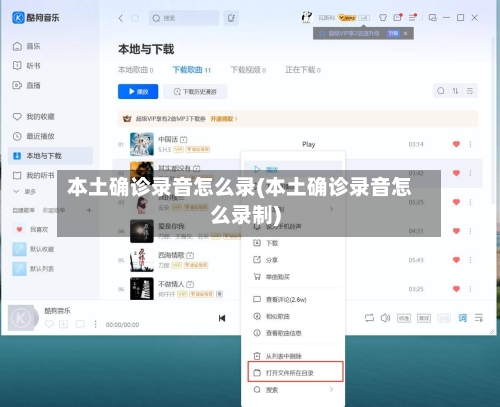The height and width of the screenshot is (407, 500).
Task: Click the VIP badge next to username
Action: pos(347,18)
